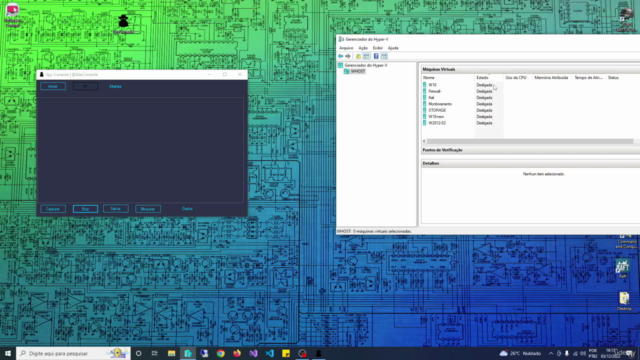Click the Up one level folder icon

[x=358, y=56]
